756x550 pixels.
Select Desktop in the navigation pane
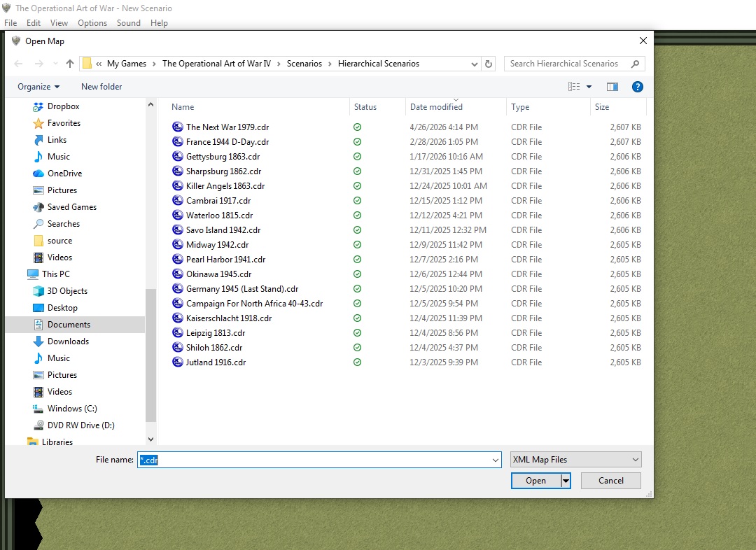pyautogui.click(x=62, y=308)
